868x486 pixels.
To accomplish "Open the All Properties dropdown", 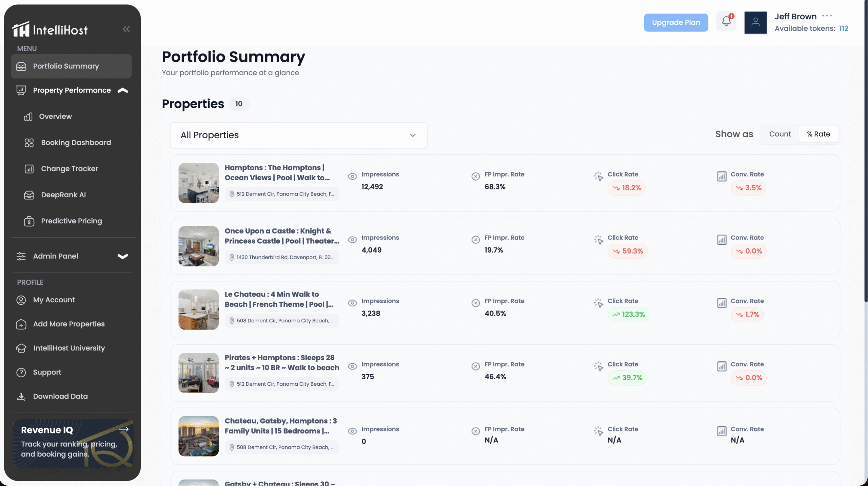I will 298,135.
